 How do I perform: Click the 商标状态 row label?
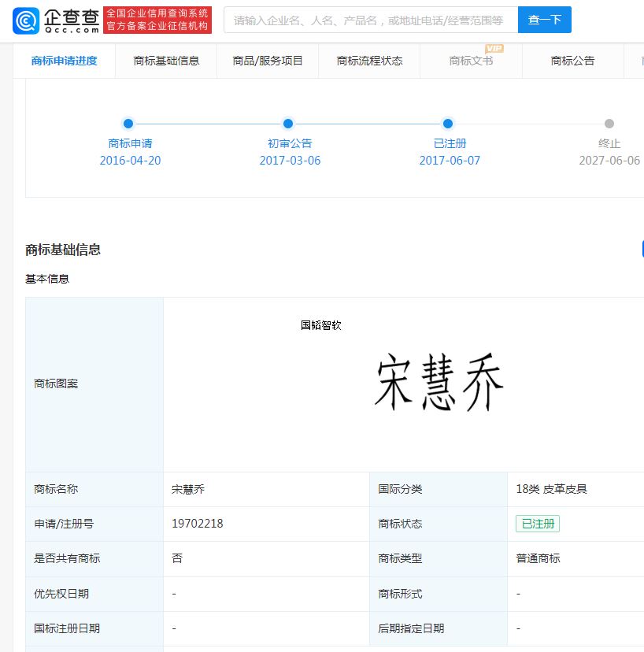click(401, 524)
